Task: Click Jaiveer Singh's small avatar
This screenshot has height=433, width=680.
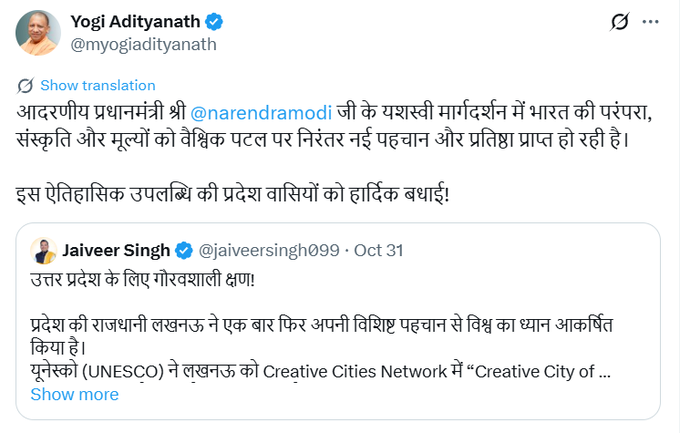Action: (x=42, y=250)
